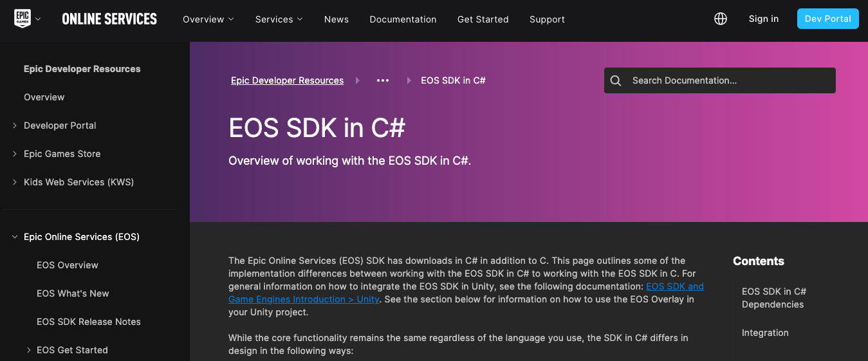Collapse the Epic Online Services (EOS) section
Image resolution: width=868 pixels, height=361 pixels.
(x=15, y=237)
